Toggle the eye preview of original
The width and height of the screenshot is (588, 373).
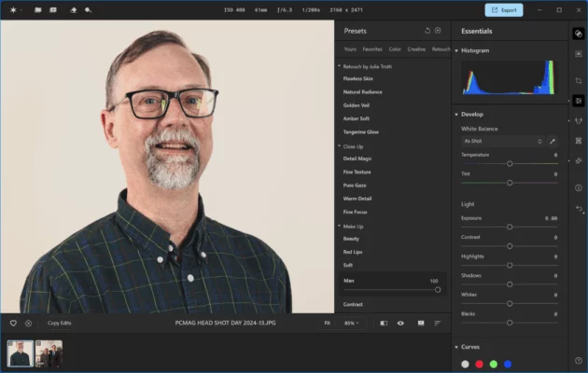(x=400, y=323)
